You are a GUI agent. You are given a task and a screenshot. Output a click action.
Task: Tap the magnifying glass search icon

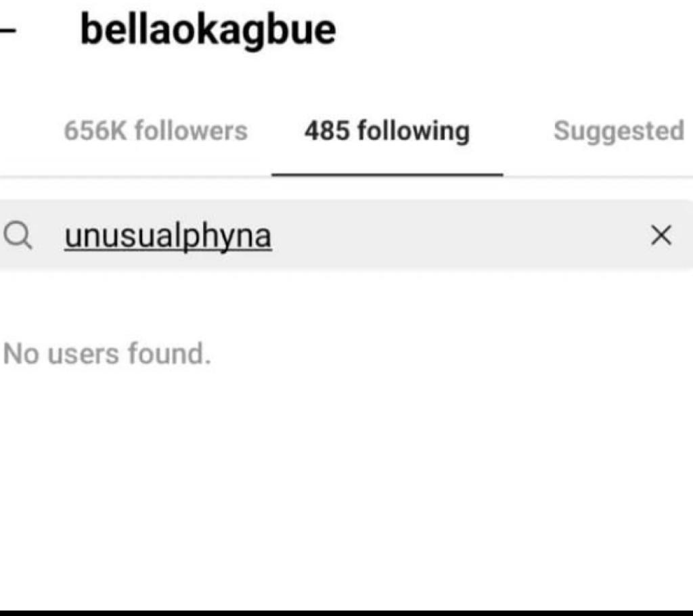17,236
